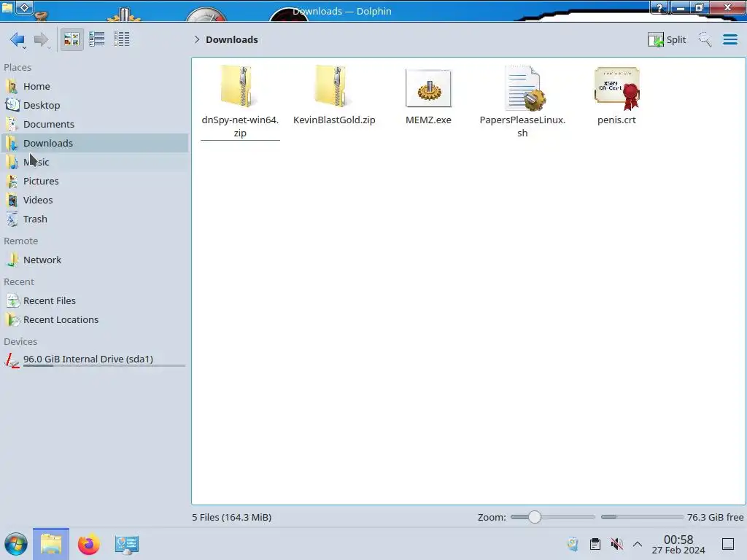747x560 pixels.
Task: Click the 5 Files (164.3 MiB) status text
Action: 231,517
